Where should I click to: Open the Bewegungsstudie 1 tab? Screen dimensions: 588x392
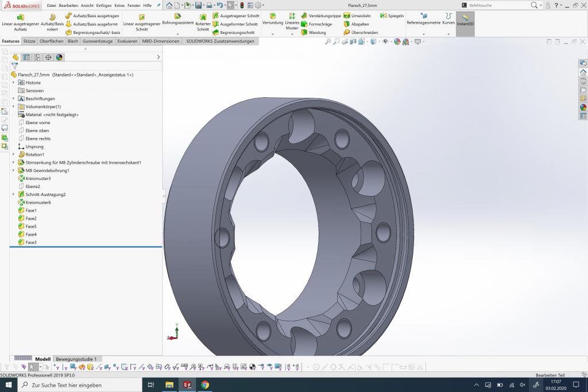[76, 359]
